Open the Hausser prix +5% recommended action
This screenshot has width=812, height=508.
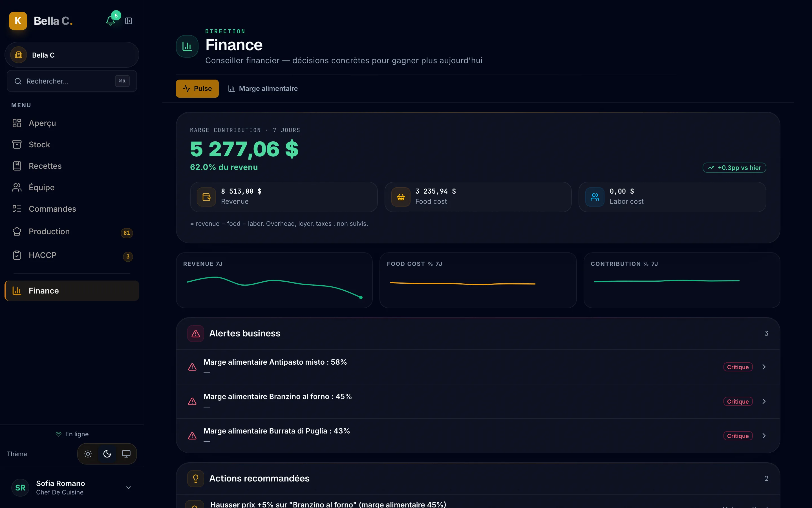tap(478, 502)
